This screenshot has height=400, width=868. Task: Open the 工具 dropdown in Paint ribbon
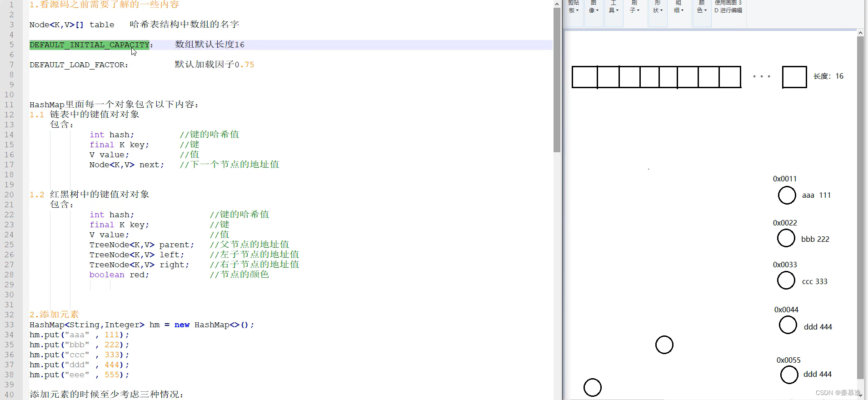614,7
